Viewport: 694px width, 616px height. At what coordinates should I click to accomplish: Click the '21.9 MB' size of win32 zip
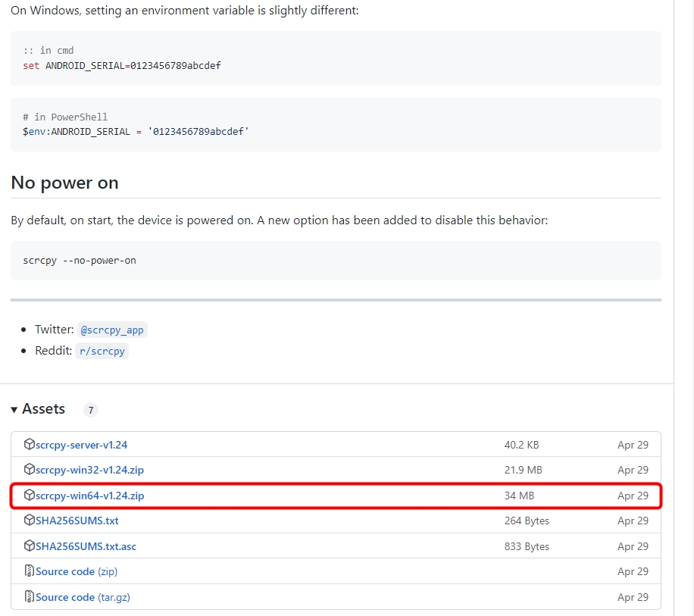pyautogui.click(x=524, y=470)
